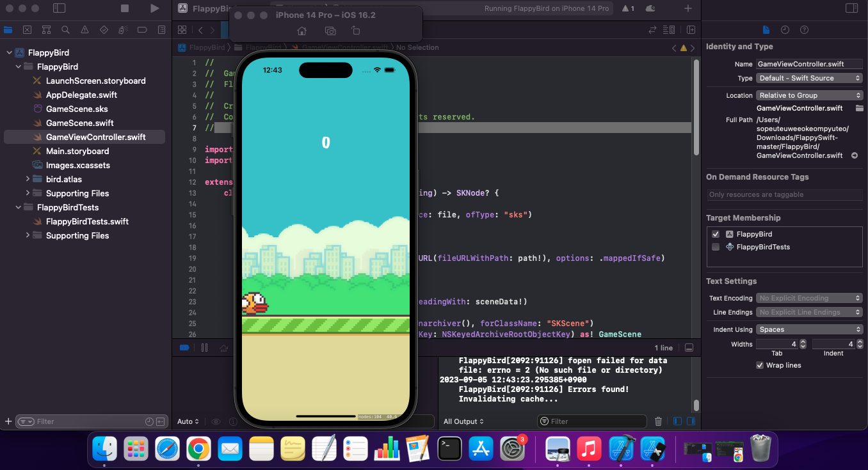Open Terminal from the Dock

(x=449, y=449)
